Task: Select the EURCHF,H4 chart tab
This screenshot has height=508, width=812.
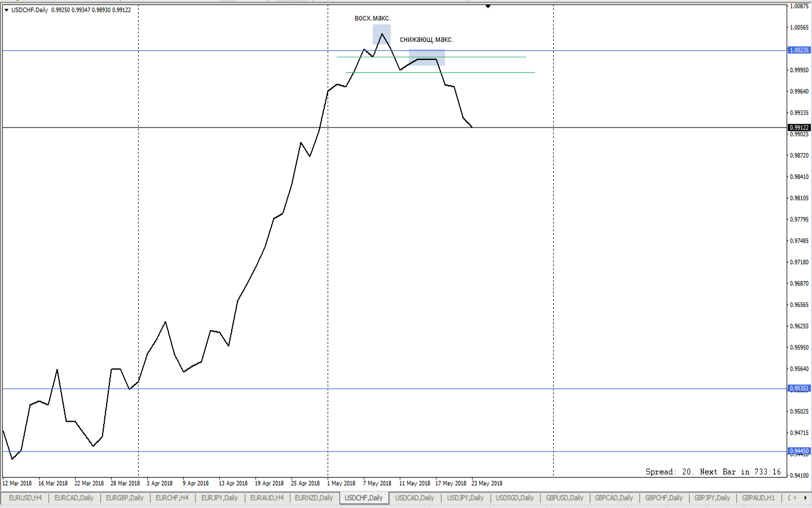Action: tap(172, 498)
